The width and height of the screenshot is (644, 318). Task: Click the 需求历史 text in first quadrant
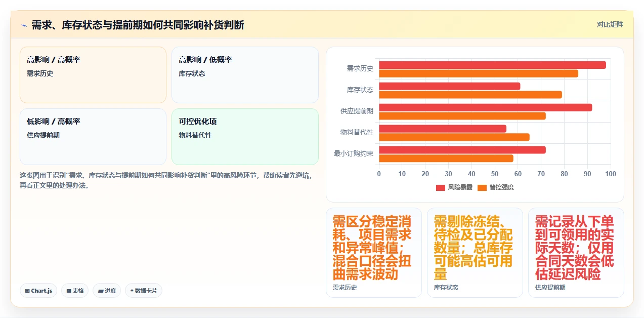tap(40, 73)
